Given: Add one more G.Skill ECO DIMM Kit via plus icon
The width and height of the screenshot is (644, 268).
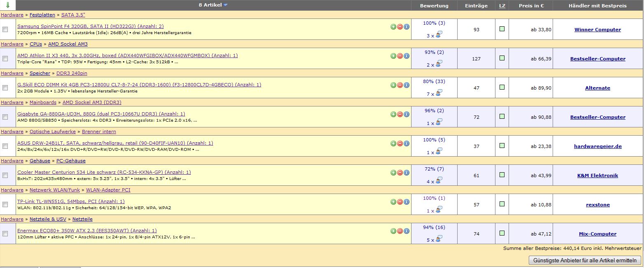Looking at the screenshot, I should pyautogui.click(x=393, y=85).
